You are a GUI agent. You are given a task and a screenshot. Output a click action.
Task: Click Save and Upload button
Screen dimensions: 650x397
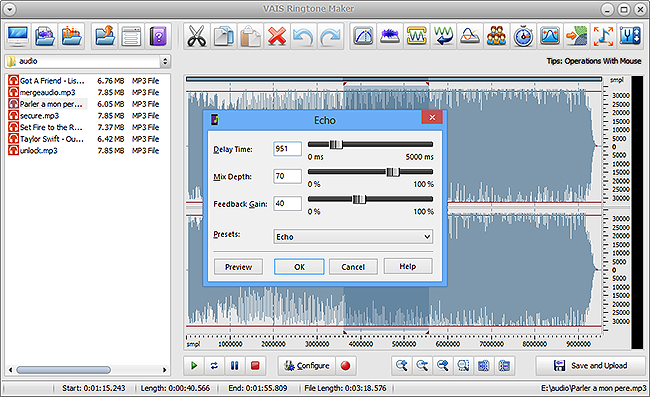coord(590,366)
